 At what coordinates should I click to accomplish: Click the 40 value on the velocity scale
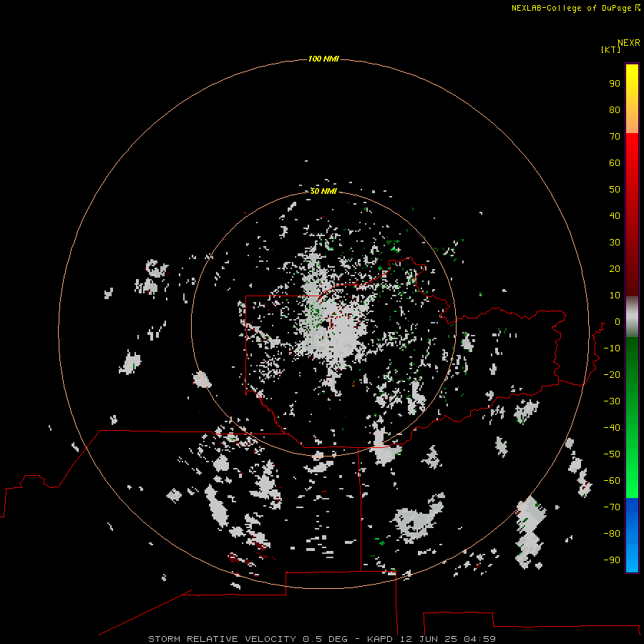click(x=615, y=216)
